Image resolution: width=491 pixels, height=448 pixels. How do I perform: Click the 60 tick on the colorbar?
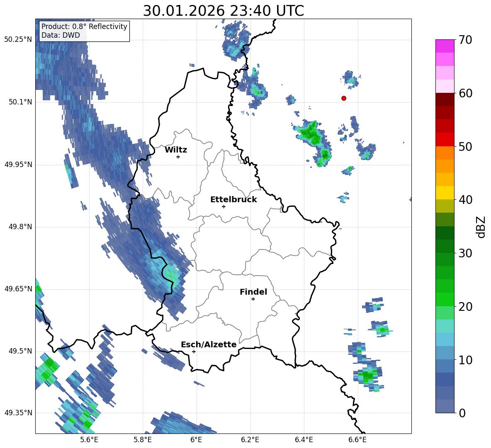point(465,93)
